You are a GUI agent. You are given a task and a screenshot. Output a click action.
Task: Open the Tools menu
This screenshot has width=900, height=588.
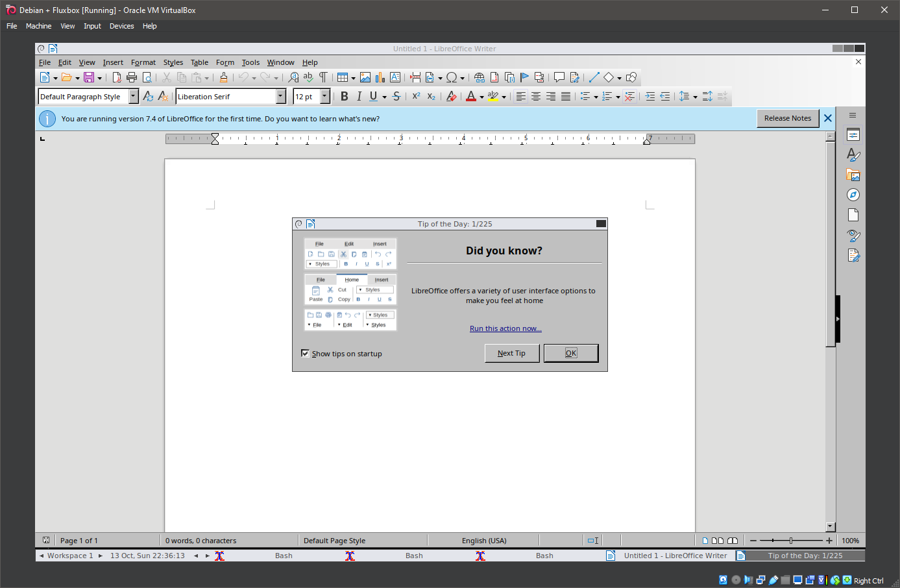250,63
